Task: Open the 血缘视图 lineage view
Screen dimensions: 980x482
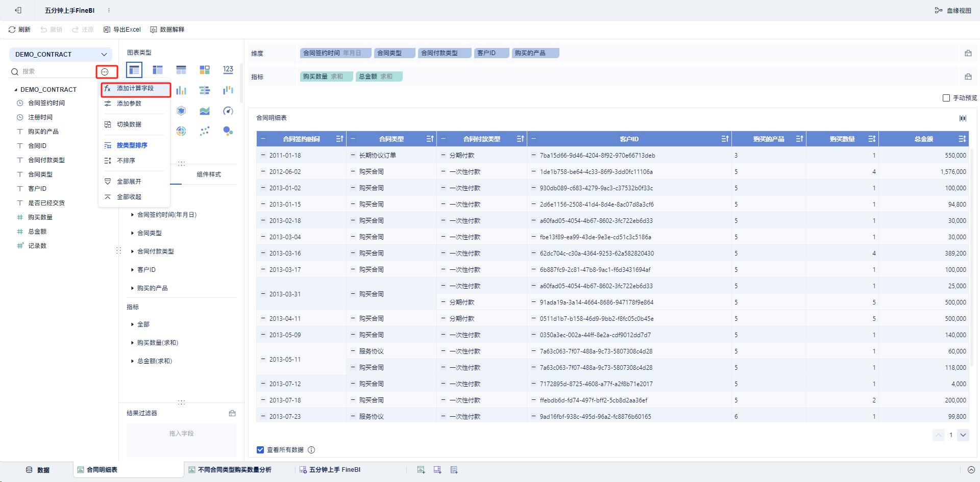Action: point(953,10)
